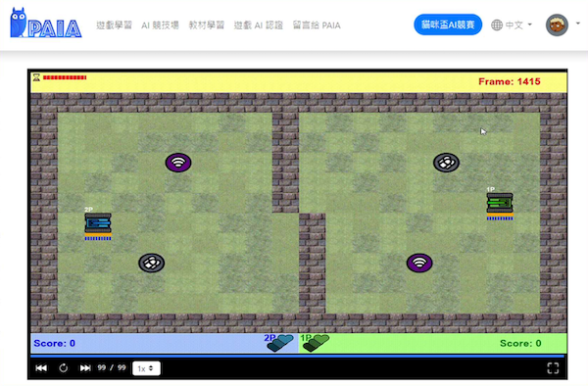
Task: Select the blue 2P tank
Action: point(98,223)
